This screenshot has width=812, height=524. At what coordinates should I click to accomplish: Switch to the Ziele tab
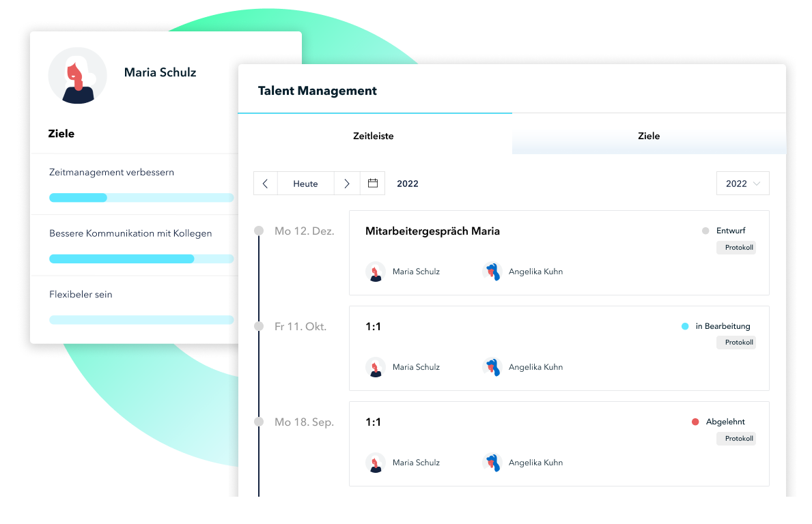click(x=649, y=136)
